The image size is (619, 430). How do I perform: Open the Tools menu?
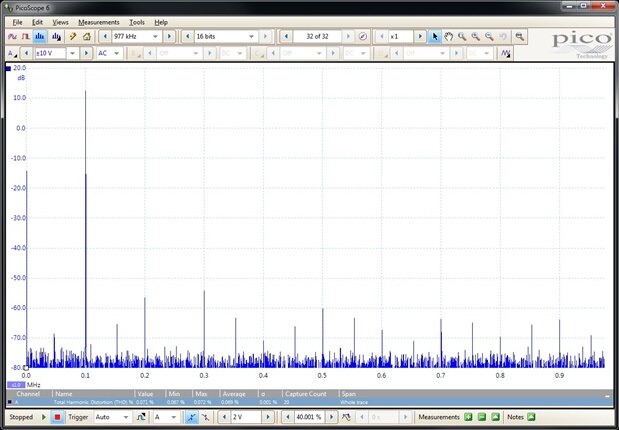click(x=137, y=22)
